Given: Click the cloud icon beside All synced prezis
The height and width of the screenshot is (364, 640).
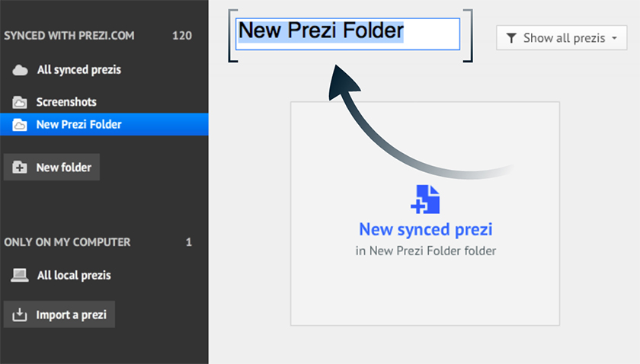Looking at the screenshot, I should pos(20,70).
